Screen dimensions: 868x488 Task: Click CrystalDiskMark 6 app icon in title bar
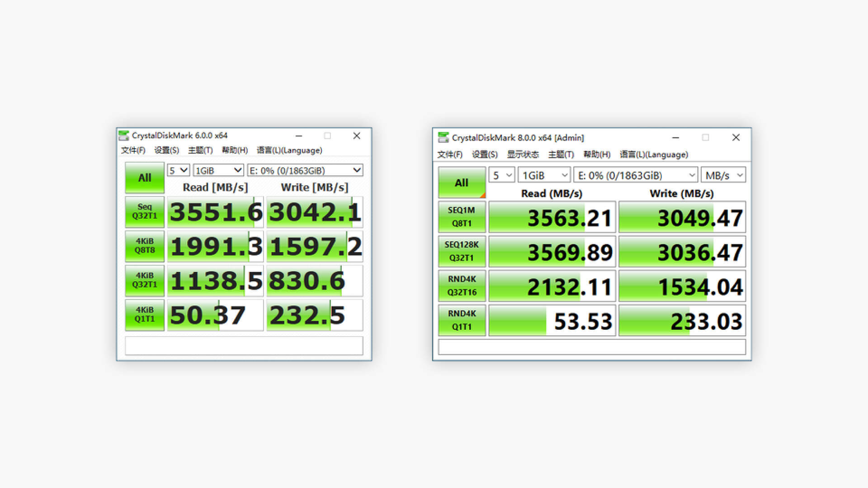[123, 136]
